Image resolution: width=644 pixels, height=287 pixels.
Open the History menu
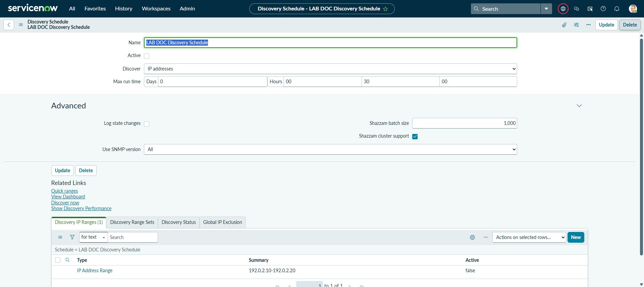pos(124,9)
